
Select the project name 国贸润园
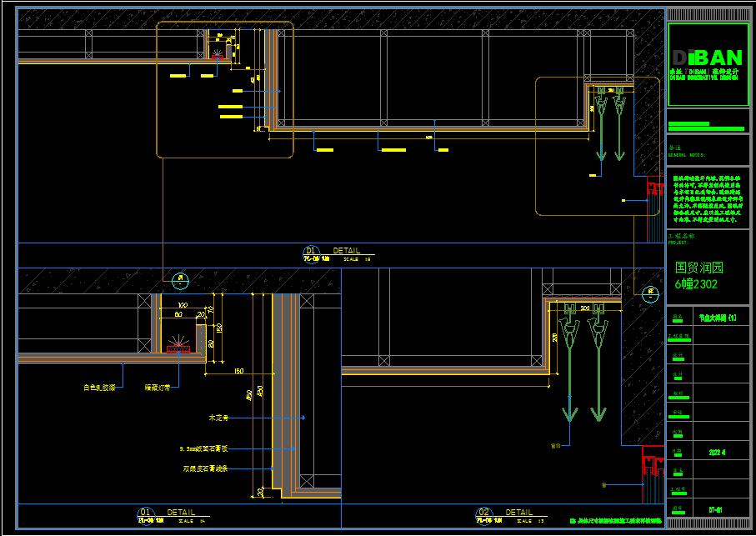[x=699, y=268]
